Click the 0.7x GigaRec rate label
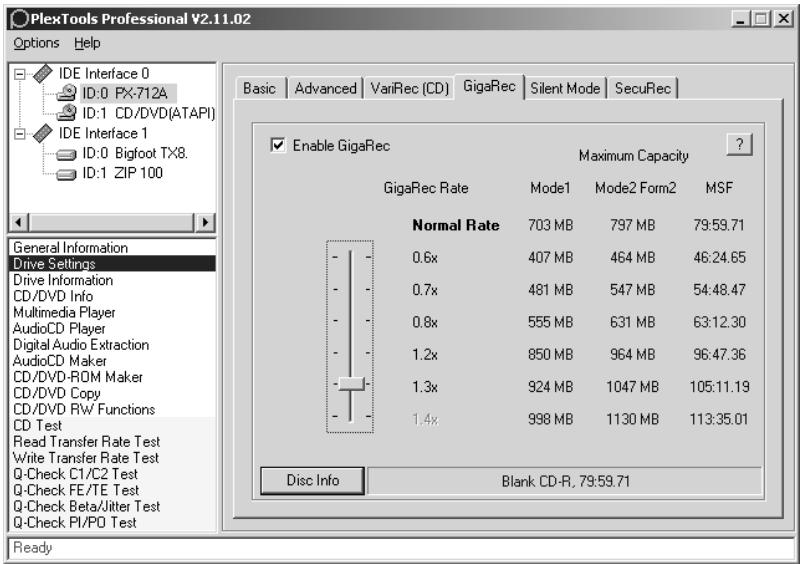801x564 pixels. coord(425,290)
